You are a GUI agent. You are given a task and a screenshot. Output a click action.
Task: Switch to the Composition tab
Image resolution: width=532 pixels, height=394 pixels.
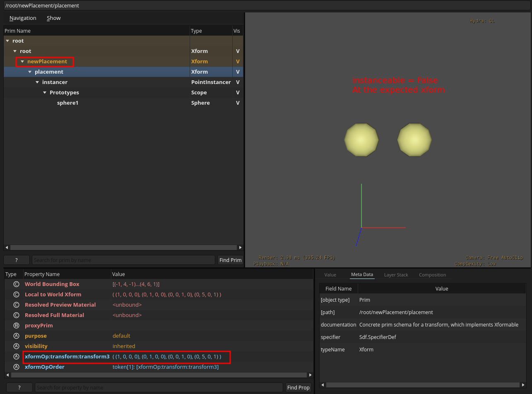pos(433,275)
